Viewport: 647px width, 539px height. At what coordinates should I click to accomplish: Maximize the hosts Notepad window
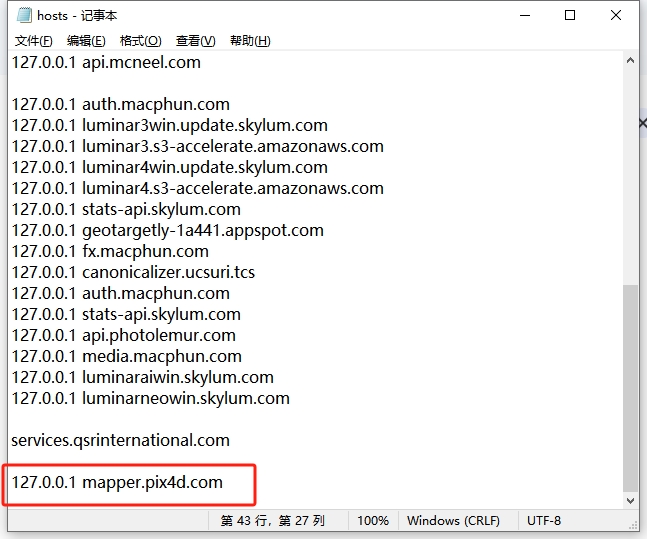click(x=570, y=16)
